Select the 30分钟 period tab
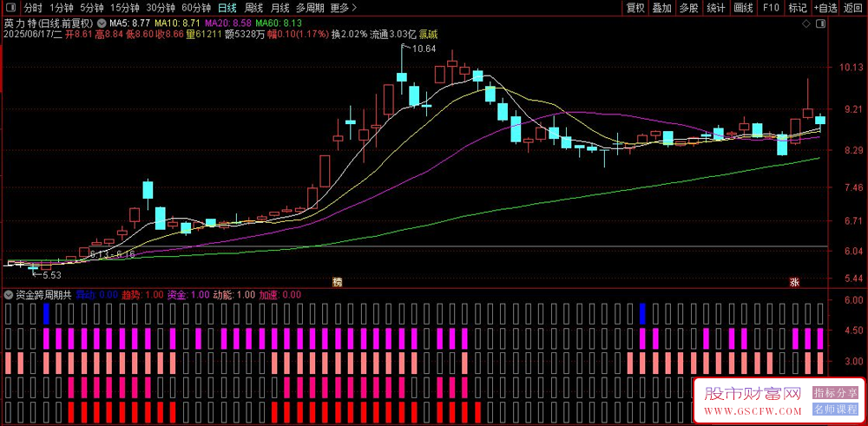The image size is (868, 426). click(x=161, y=8)
